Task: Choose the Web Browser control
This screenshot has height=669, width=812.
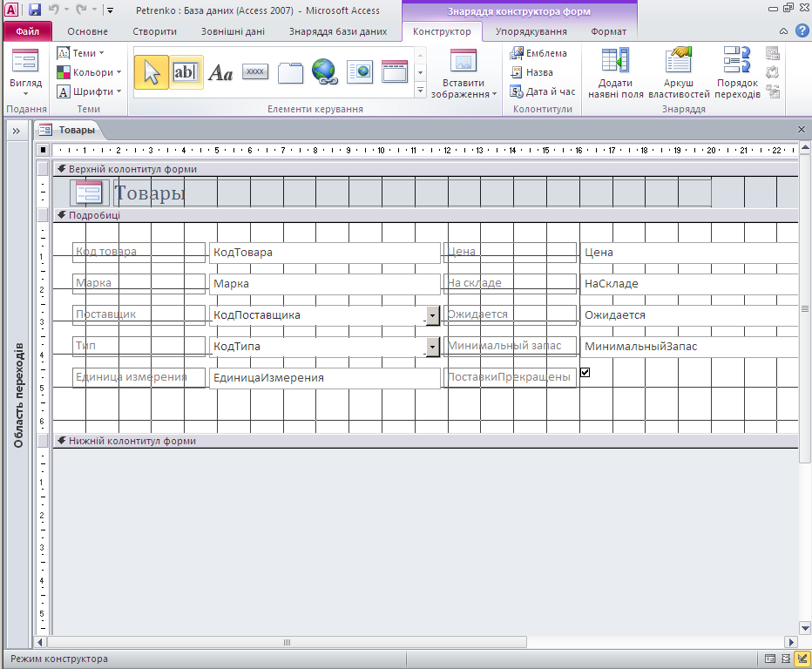Action: click(360, 72)
